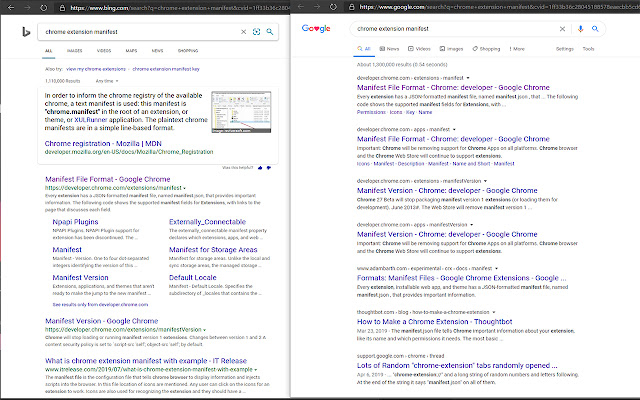The width and height of the screenshot is (640, 400).
Task: Go back in the Bing browser window
Action: (11, 7)
